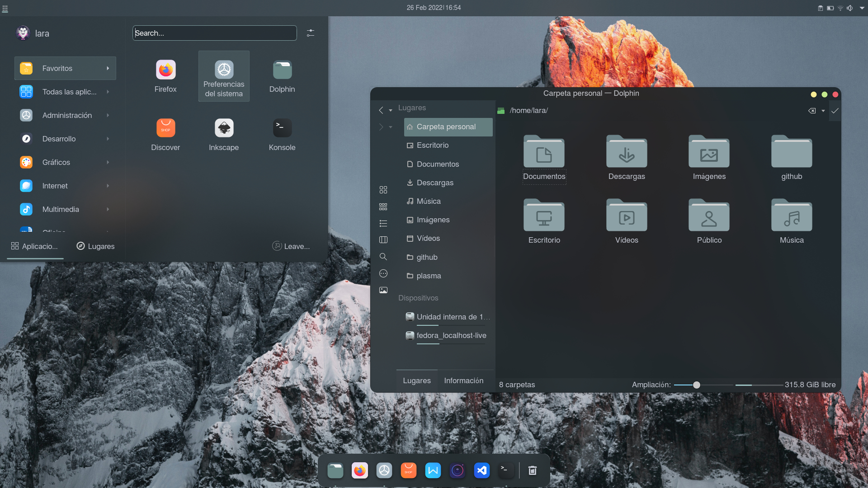Open fedora_localhost-live device
This screenshot has width=868, height=488.
click(x=448, y=336)
